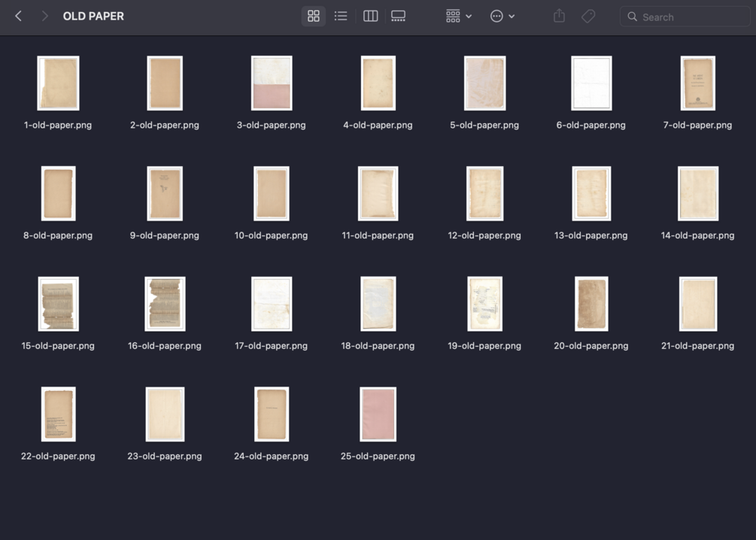The height and width of the screenshot is (540, 756).
Task: Select 11-old-paper.png thumbnail
Action: (x=378, y=193)
